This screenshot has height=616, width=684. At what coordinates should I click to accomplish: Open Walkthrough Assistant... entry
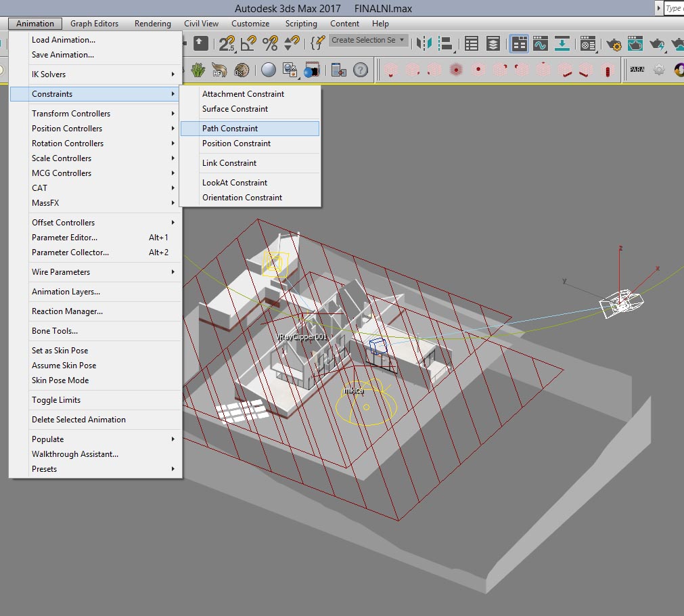(x=94, y=454)
